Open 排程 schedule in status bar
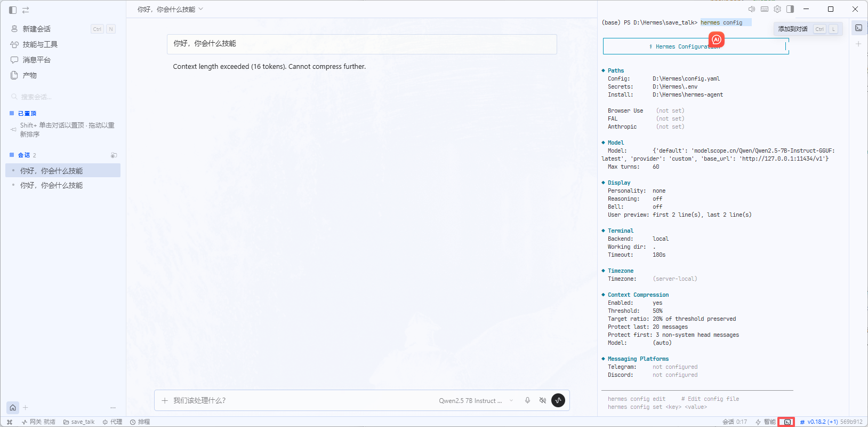Viewport: 868px width, 427px height. (140, 422)
